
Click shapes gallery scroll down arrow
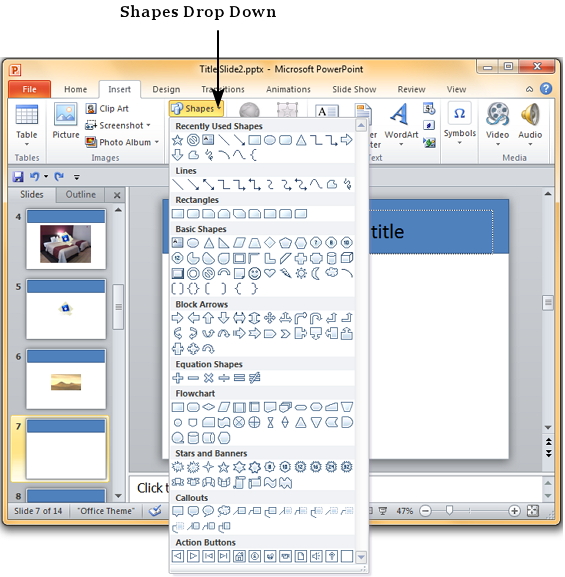tap(361, 557)
